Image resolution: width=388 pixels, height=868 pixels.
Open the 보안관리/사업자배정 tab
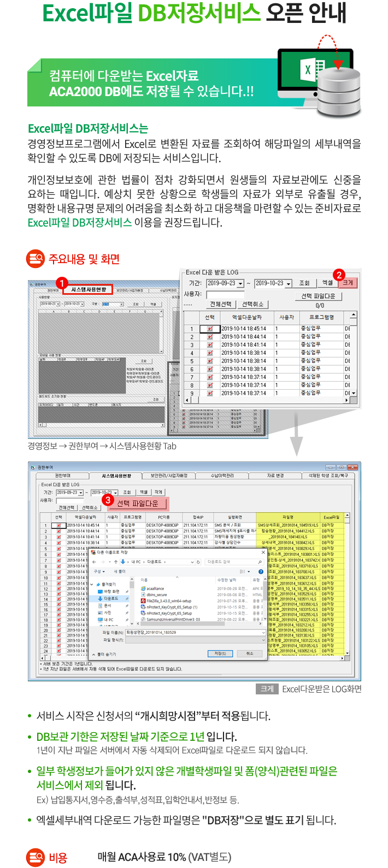tap(169, 475)
